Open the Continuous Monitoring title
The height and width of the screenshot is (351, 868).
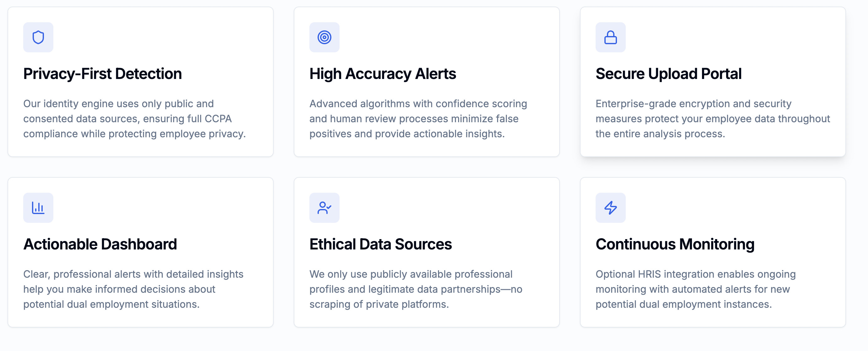(675, 244)
